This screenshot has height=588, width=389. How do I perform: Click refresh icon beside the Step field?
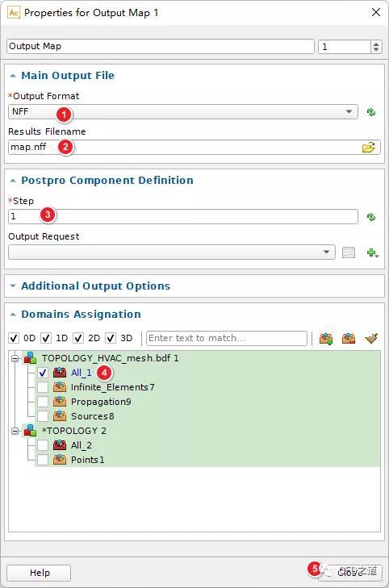pos(371,217)
